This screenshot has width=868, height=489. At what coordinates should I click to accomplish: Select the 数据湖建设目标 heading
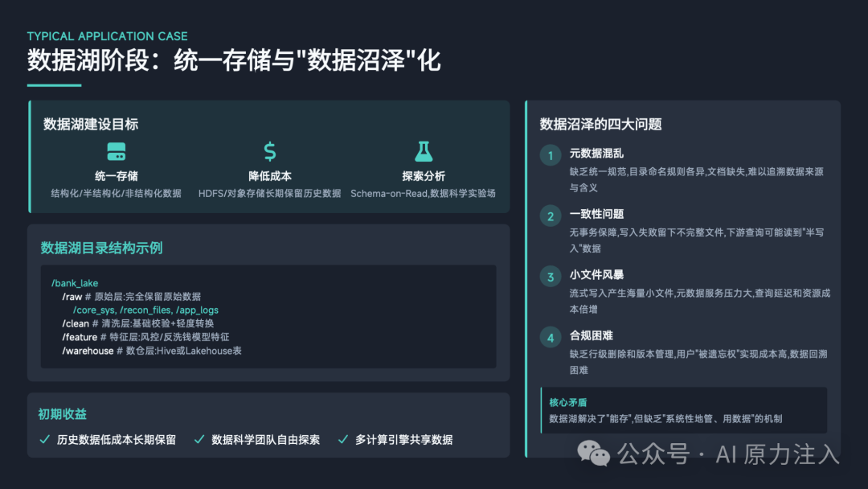click(x=91, y=124)
